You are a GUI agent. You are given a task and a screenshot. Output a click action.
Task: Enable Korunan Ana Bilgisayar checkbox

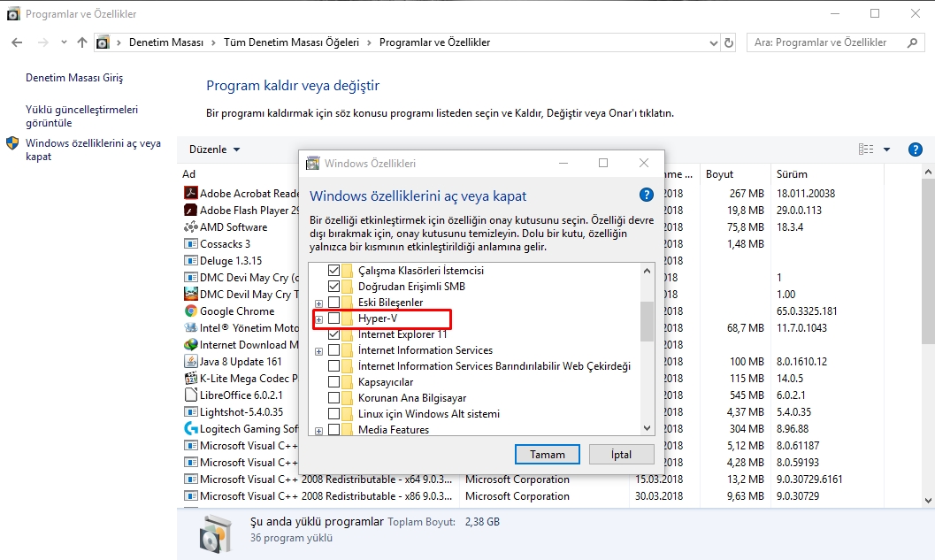pos(334,398)
